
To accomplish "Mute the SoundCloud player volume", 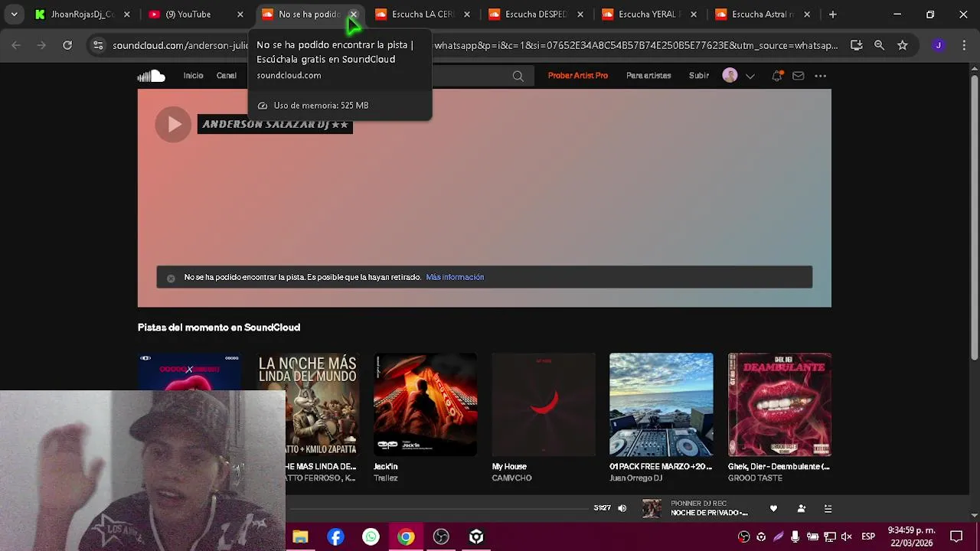I will click(x=622, y=508).
